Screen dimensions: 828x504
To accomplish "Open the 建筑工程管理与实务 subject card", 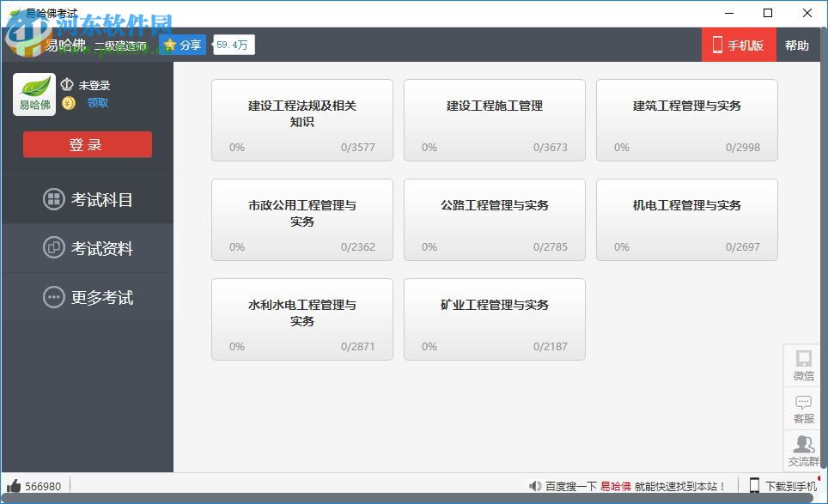I will 687,120.
